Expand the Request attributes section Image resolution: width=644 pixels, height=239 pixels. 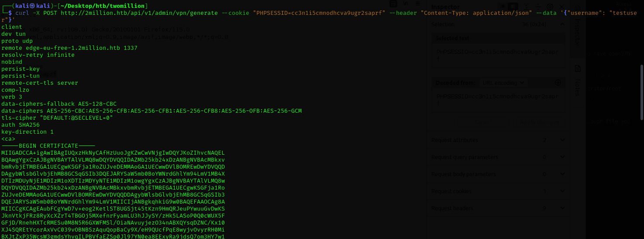[562, 140]
